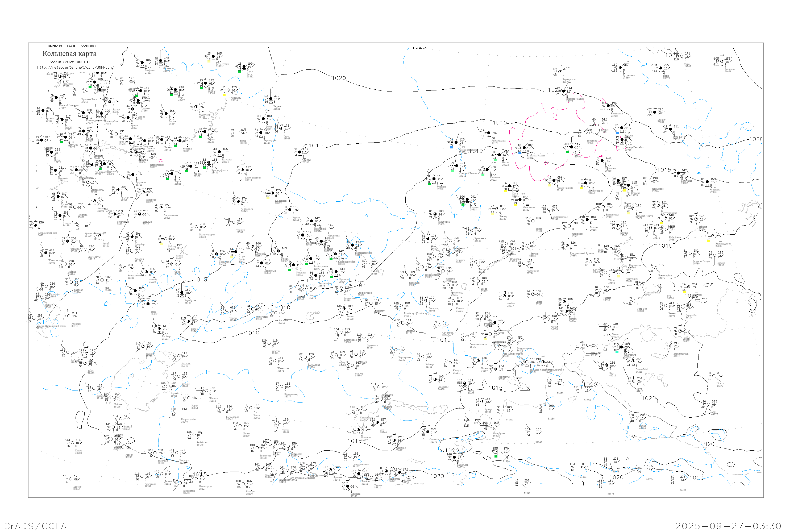Click the Чердынь sky-obscured station symbol

coord(228,90)
